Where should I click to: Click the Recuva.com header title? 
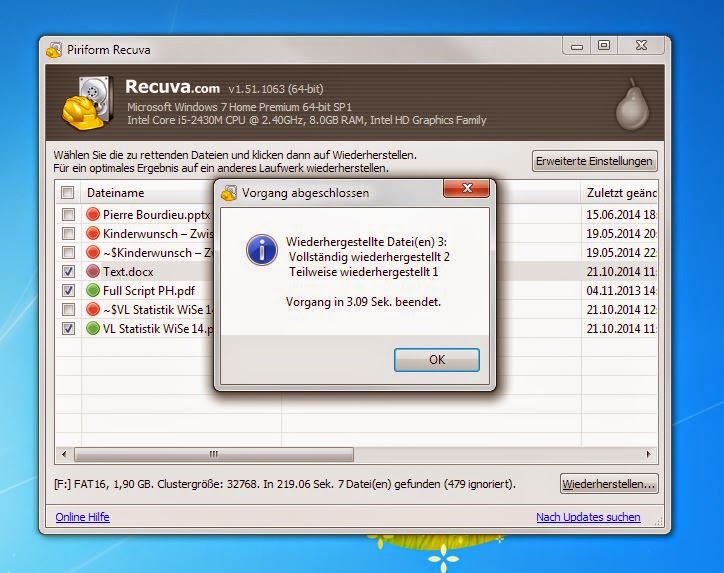[x=172, y=87]
